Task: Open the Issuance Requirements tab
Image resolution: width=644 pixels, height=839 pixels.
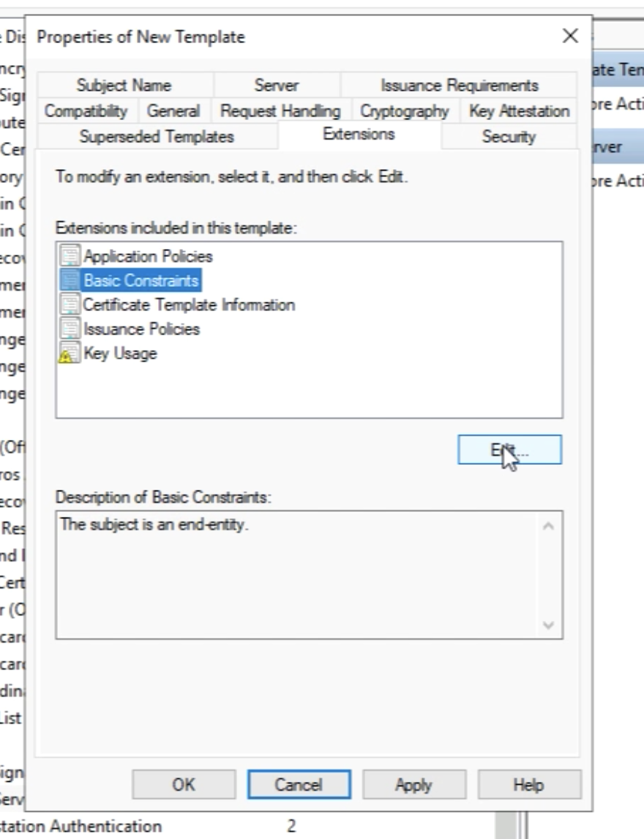Action: coord(459,86)
